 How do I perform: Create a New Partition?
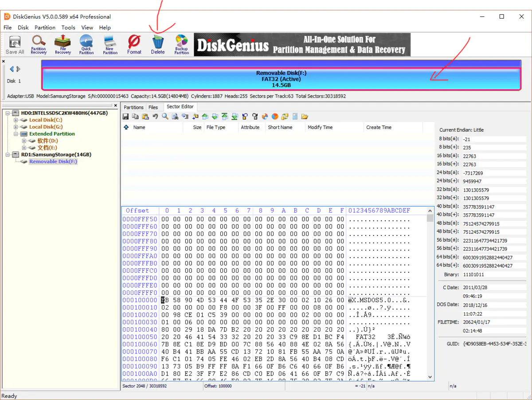[110, 44]
